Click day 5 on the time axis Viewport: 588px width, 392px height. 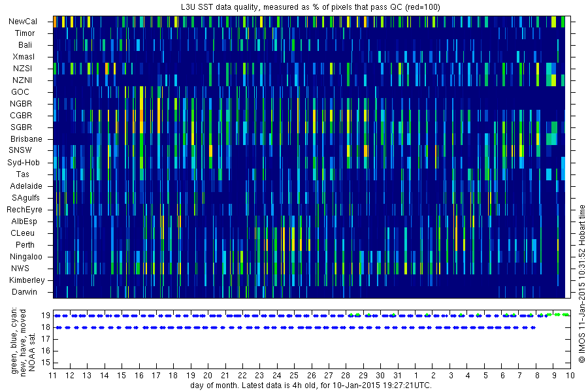pyautogui.click(x=485, y=376)
